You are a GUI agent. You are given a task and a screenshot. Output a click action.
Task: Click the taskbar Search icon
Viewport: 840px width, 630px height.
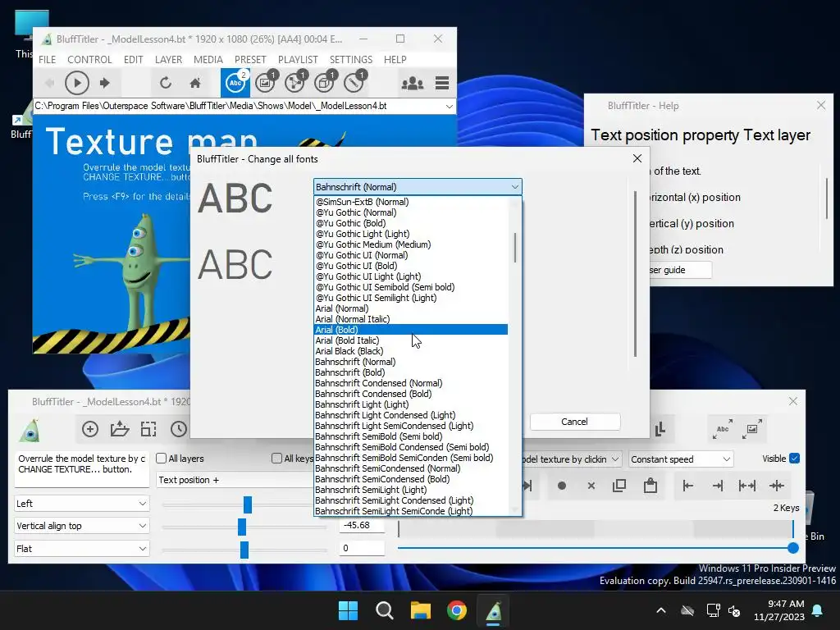[x=384, y=610]
